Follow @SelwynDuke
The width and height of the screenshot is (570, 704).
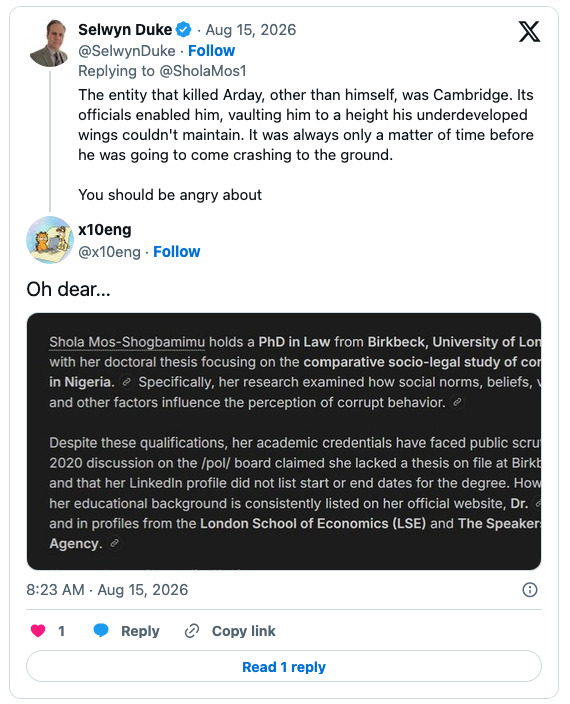pos(211,51)
